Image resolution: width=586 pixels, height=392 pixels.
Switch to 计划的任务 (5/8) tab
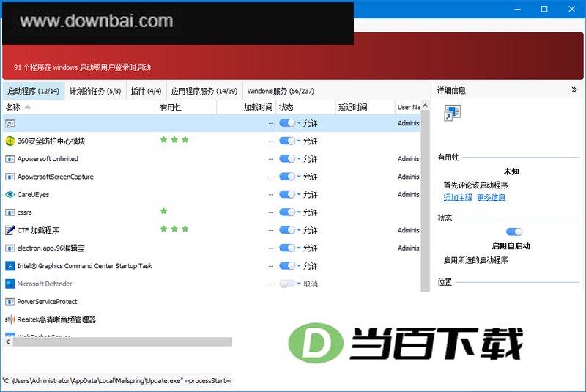tap(95, 91)
